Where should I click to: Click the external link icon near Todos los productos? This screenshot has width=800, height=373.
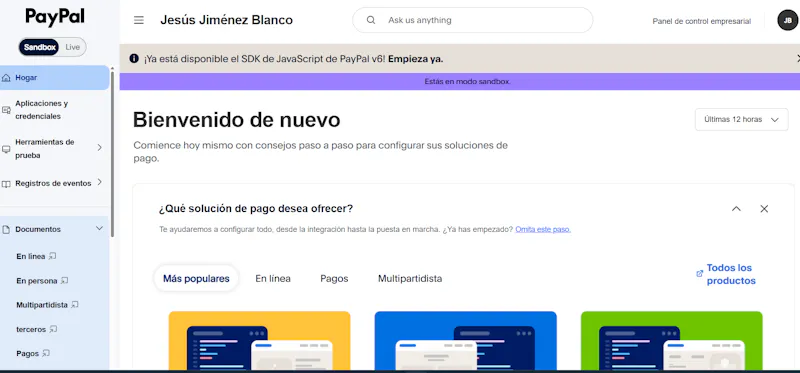[699, 273]
